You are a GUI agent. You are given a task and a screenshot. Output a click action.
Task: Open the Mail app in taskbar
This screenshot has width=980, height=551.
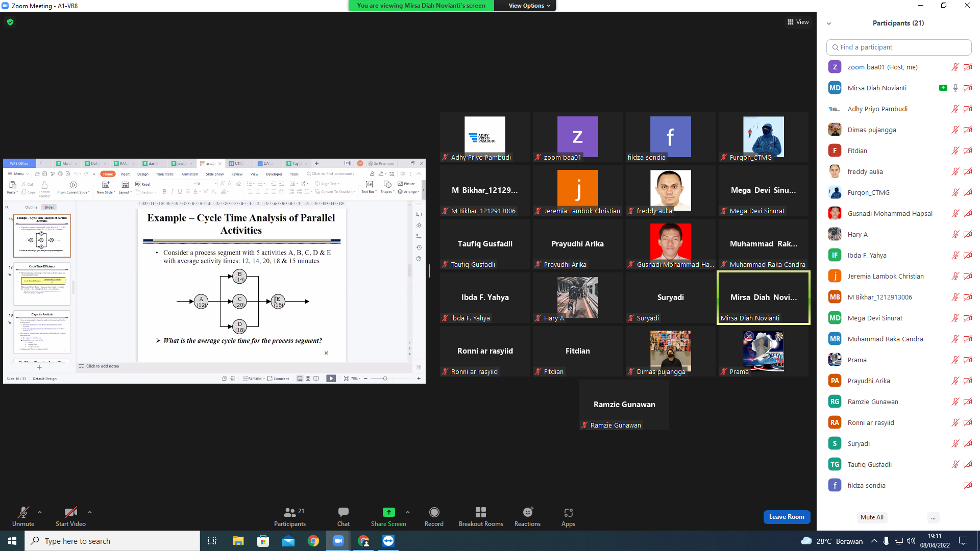pyautogui.click(x=288, y=541)
